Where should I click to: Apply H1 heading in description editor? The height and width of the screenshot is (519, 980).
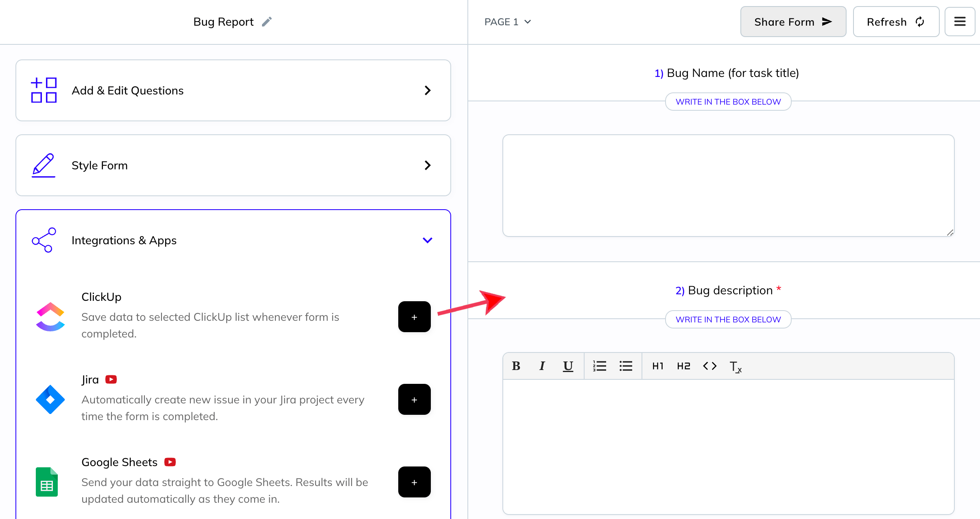(x=657, y=365)
